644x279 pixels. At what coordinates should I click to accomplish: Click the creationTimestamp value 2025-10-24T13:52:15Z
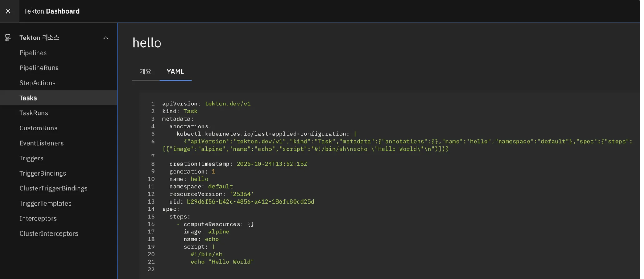(272, 164)
